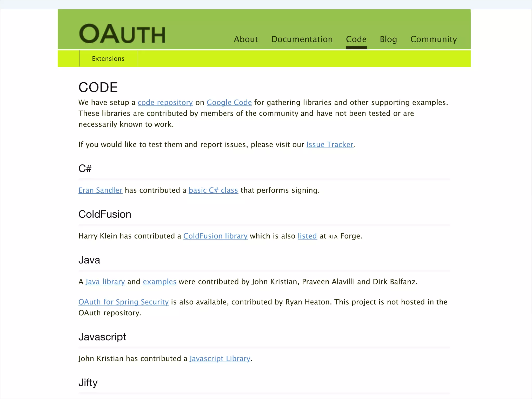Visit the Google Code link
Image resolution: width=532 pixels, height=399 pixels.
click(x=229, y=103)
